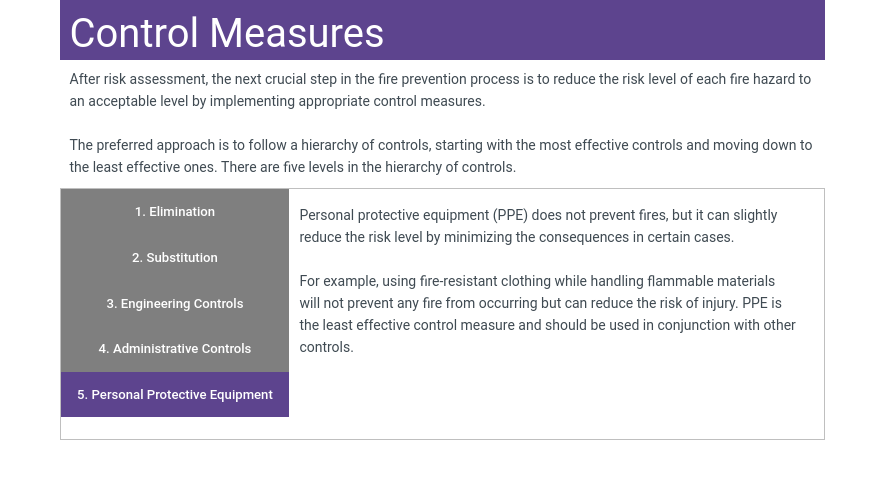The height and width of the screenshot is (502, 884).
Task: Click the paragraph starting 'Personal protective equipment (PPE)'
Action: (x=538, y=226)
